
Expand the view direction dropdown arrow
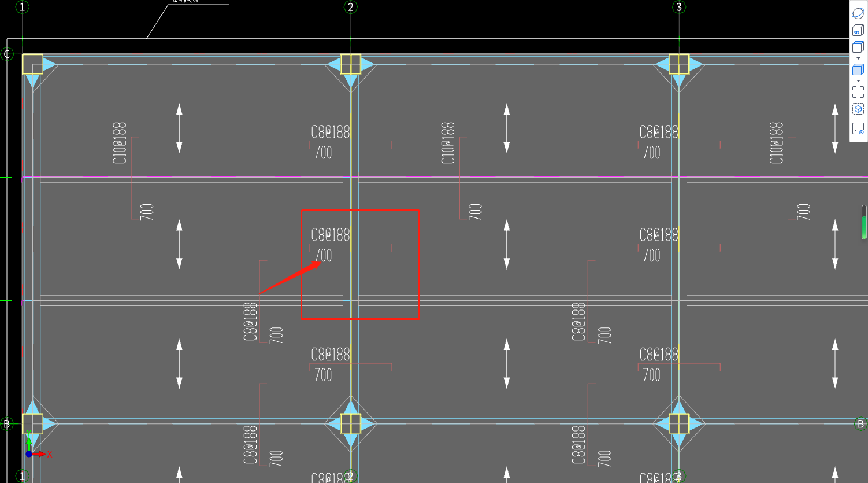pos(858,58)
